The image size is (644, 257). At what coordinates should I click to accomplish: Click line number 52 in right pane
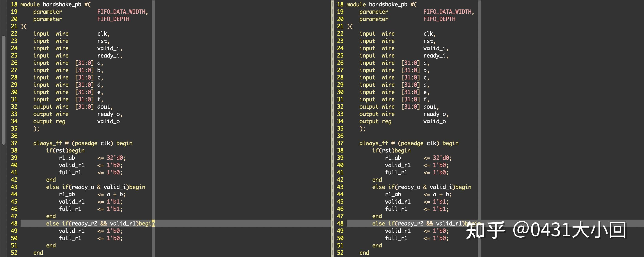(340, 253)
